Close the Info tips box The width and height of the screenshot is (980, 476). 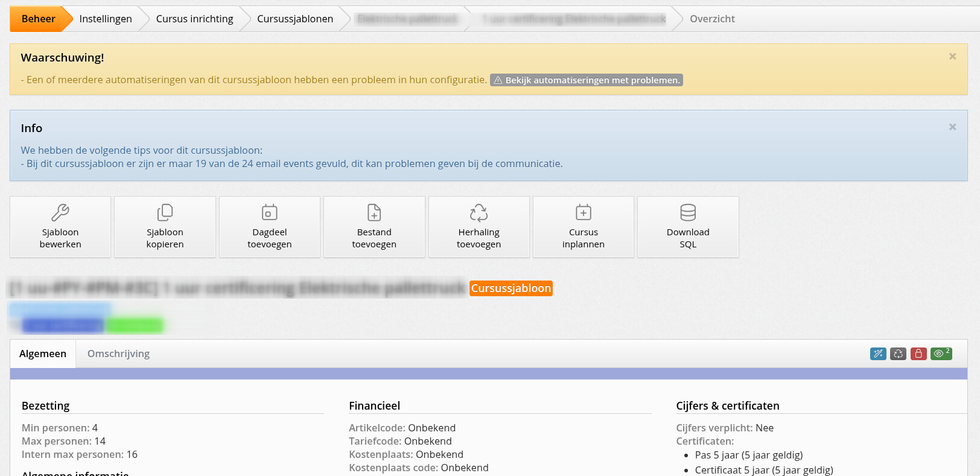pos(952,127)
